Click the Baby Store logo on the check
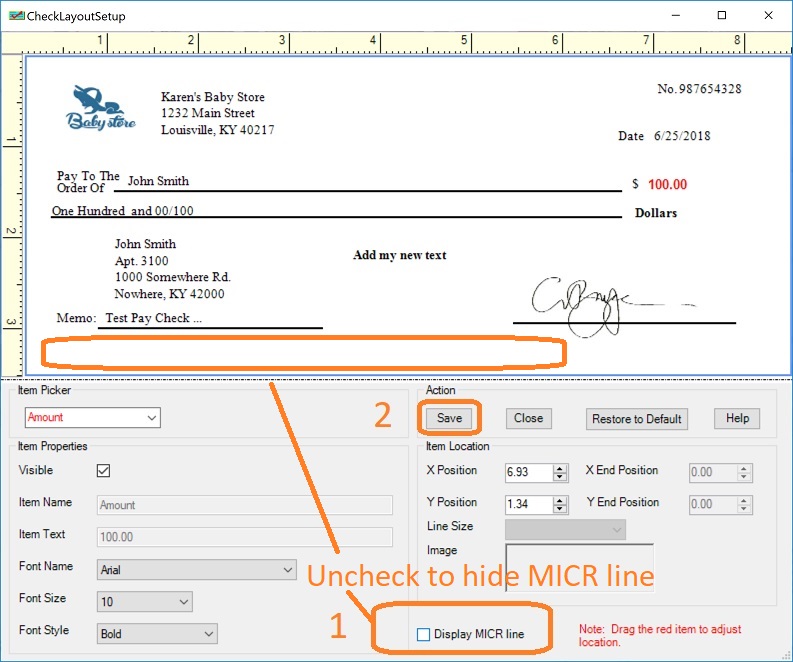The height and width of the screenshot is (662, 793). pyautogui.click(x=101, y=108)
